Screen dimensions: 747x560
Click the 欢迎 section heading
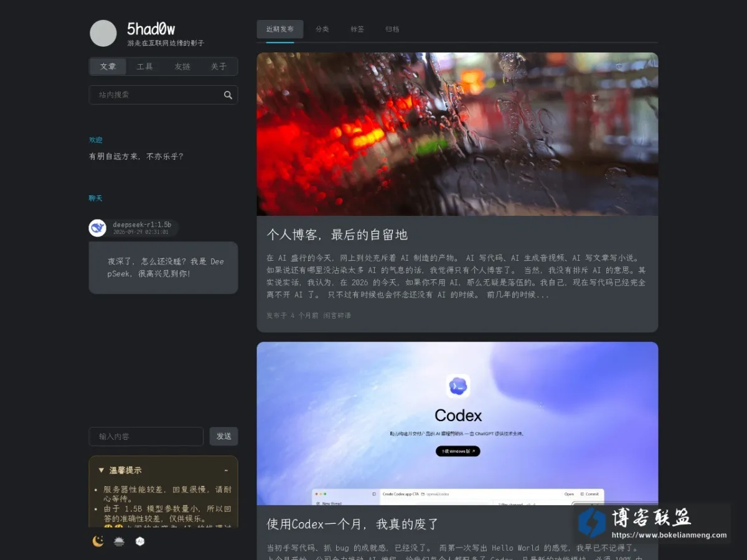[95, 140]
